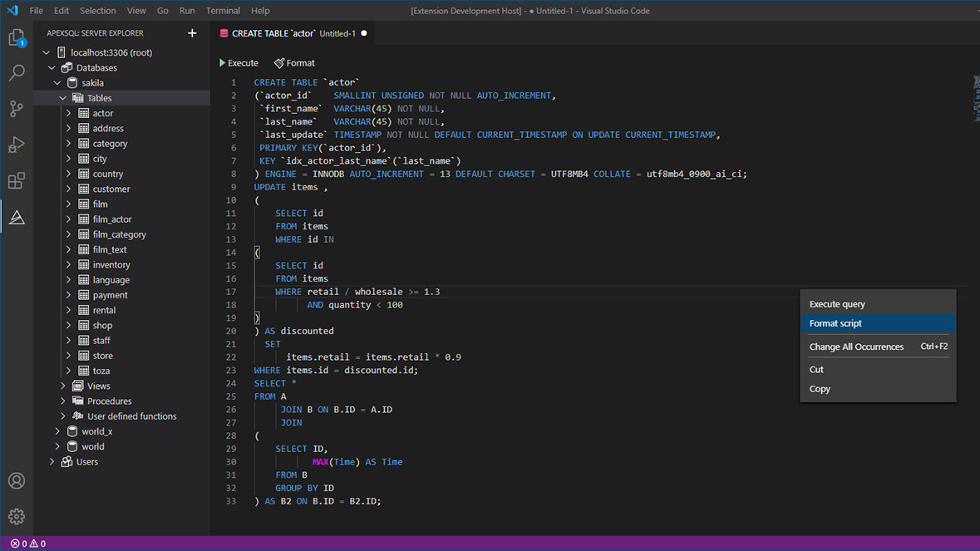Collapse the Tables folder
This screenshot has width=980, height=551.
click(61, 97)
